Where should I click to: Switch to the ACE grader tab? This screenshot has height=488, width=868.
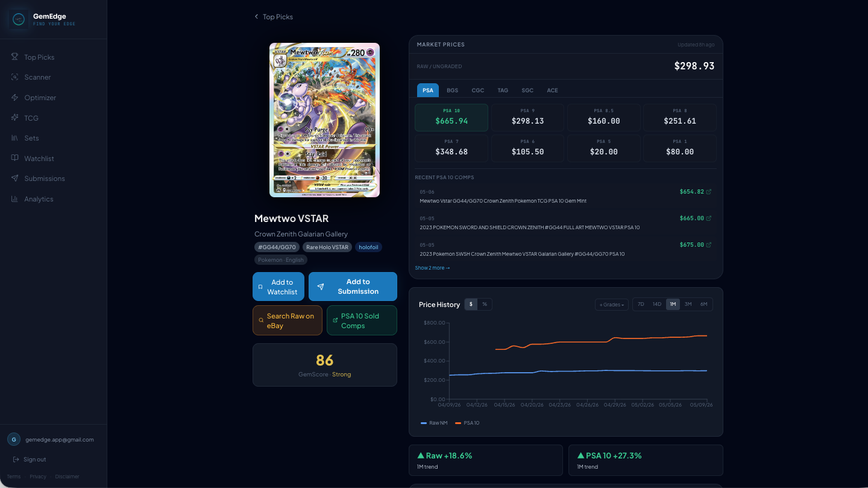pos(553,90)
